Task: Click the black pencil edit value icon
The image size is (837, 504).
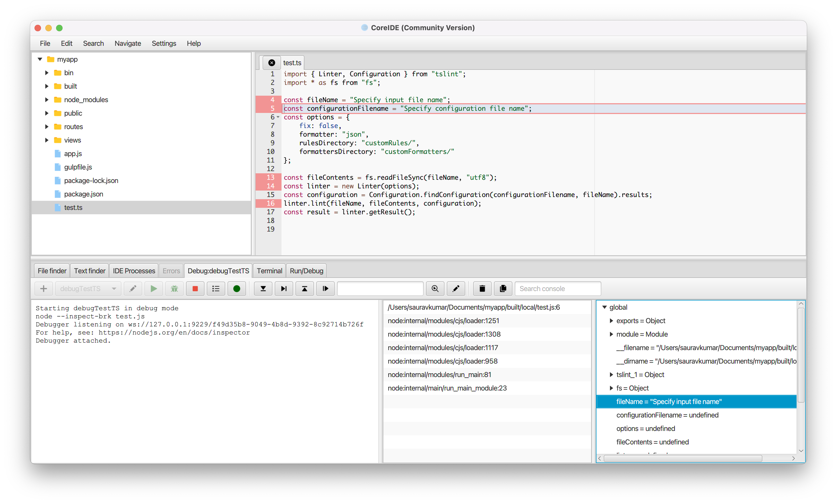Action: 456,289
